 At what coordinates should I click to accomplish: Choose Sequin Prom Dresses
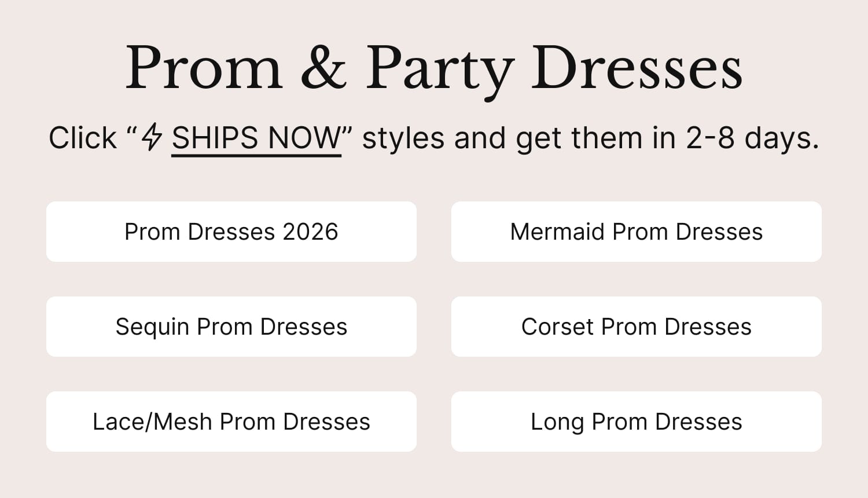point(231,327)
